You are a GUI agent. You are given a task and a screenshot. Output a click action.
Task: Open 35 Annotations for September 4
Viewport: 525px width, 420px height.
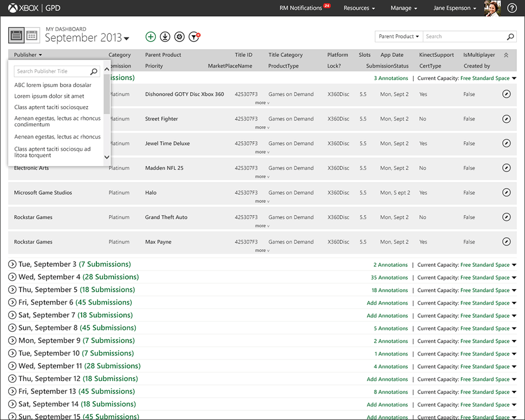click(389, 278)
